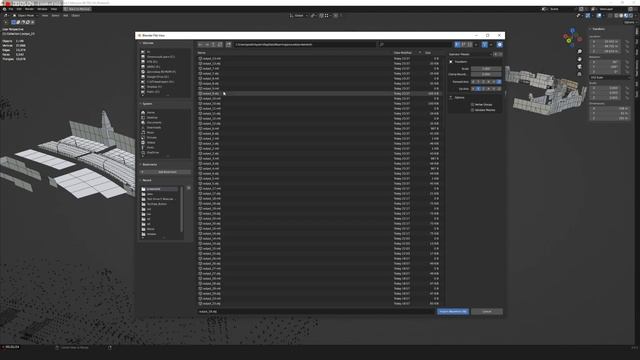
Task: Switch to horizontal list display mode
Action: [464, 44]
